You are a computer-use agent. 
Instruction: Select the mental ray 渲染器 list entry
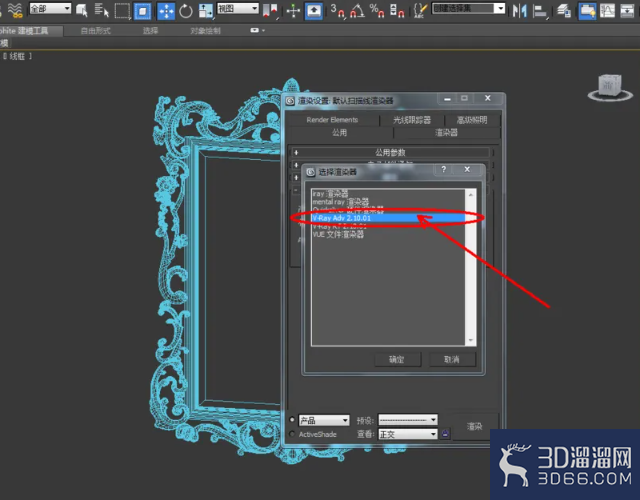pyautogui.click(x=388, y=202)
